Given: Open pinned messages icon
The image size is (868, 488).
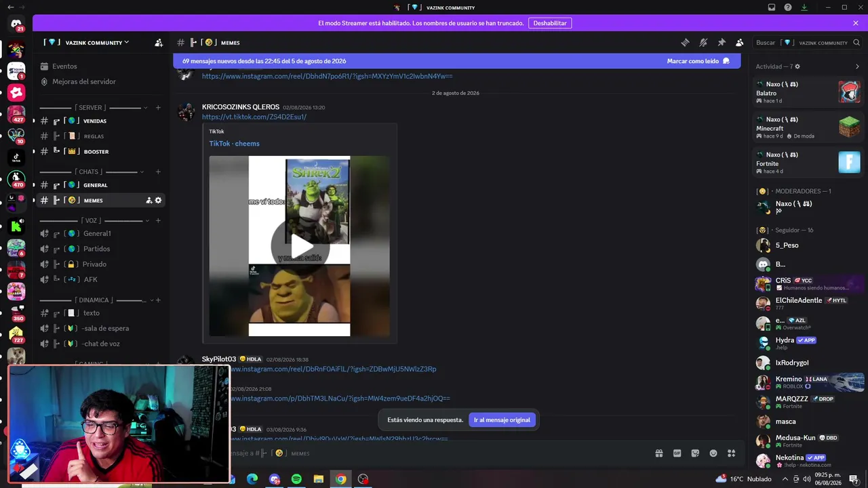Looking at the screenshot, I should 722,43.
